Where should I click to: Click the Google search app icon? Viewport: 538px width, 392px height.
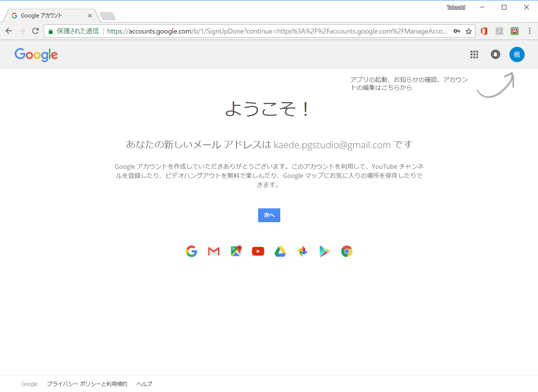[x=192, y=251]
